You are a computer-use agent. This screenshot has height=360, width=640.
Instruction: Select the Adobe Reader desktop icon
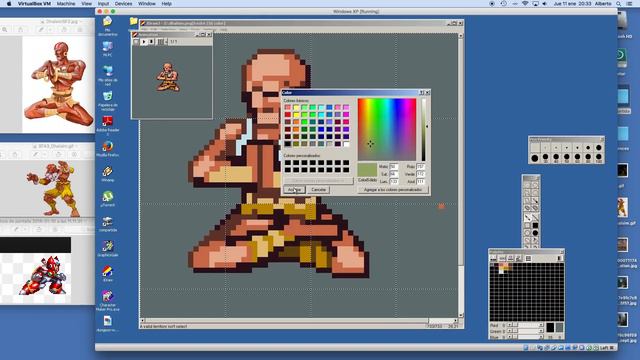107,126
